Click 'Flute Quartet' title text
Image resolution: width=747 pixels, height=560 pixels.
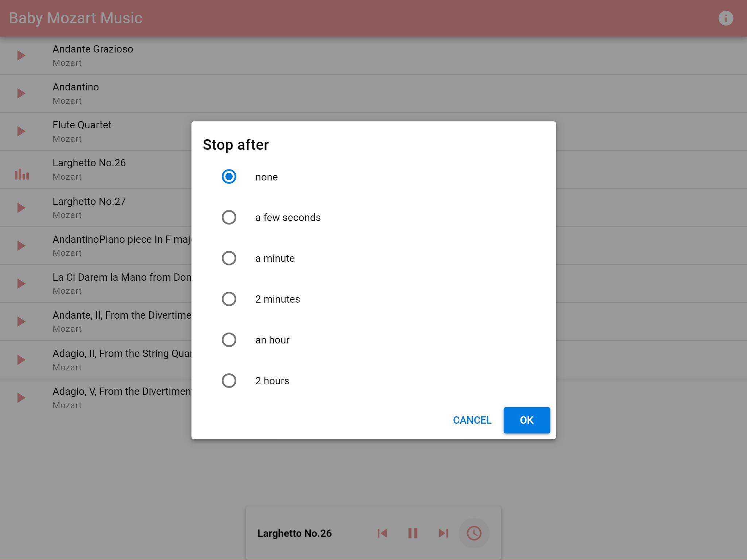82,125
